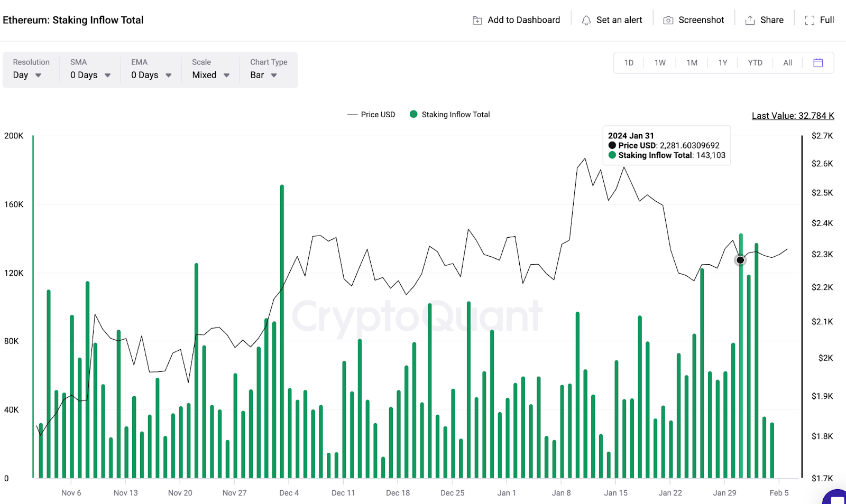
Task: Open the Set an alert bell icon
Action: tap(586, 20)
